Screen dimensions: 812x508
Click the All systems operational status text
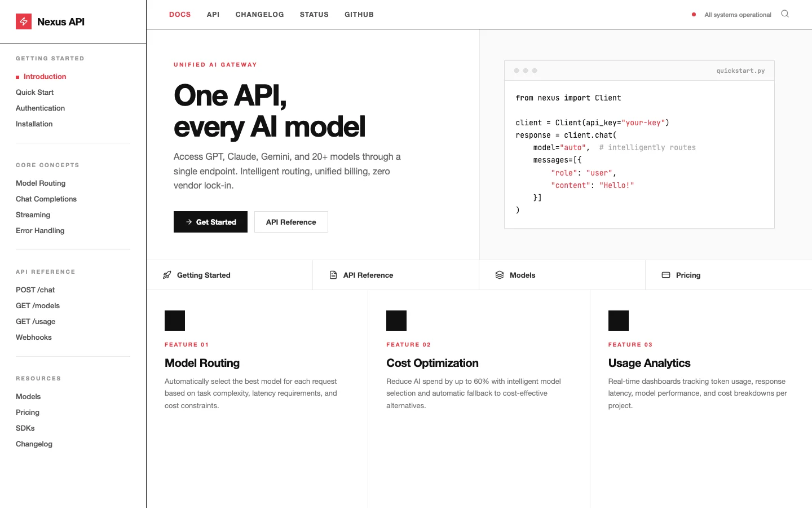click(738, 15)
